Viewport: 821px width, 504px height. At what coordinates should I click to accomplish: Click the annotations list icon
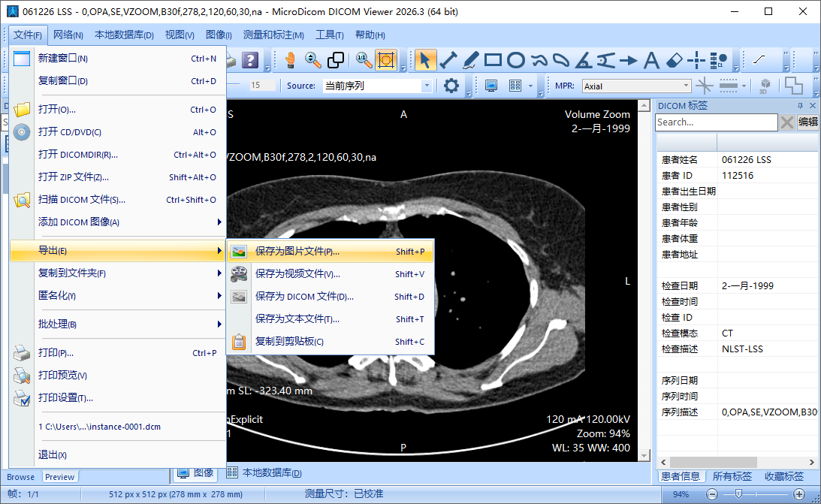click(719, 60)
